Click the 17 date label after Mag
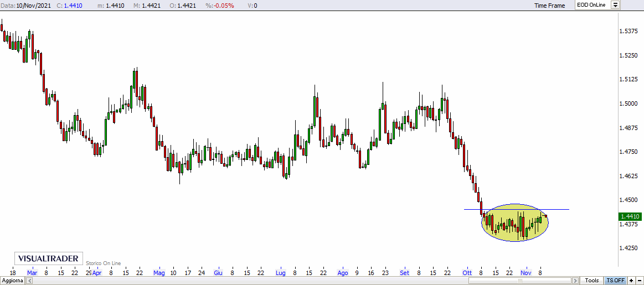The image size is (644, 285). coord(187,273)
